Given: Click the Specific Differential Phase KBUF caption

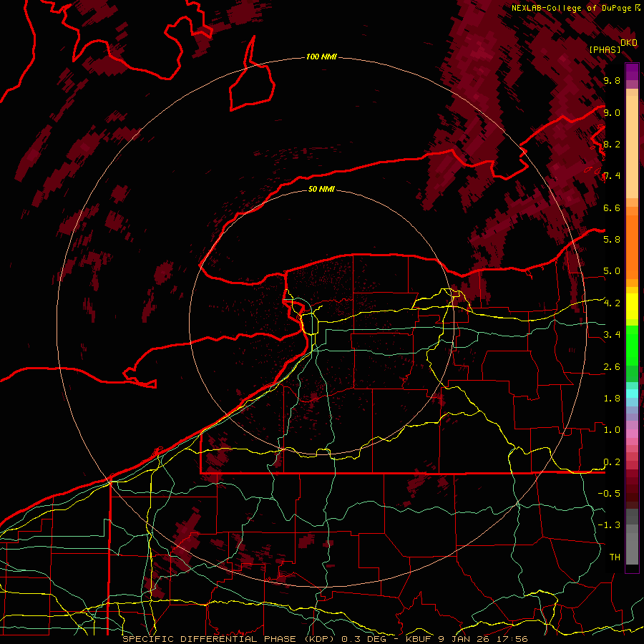Looking at the screenshot, I should click(326, 639).
